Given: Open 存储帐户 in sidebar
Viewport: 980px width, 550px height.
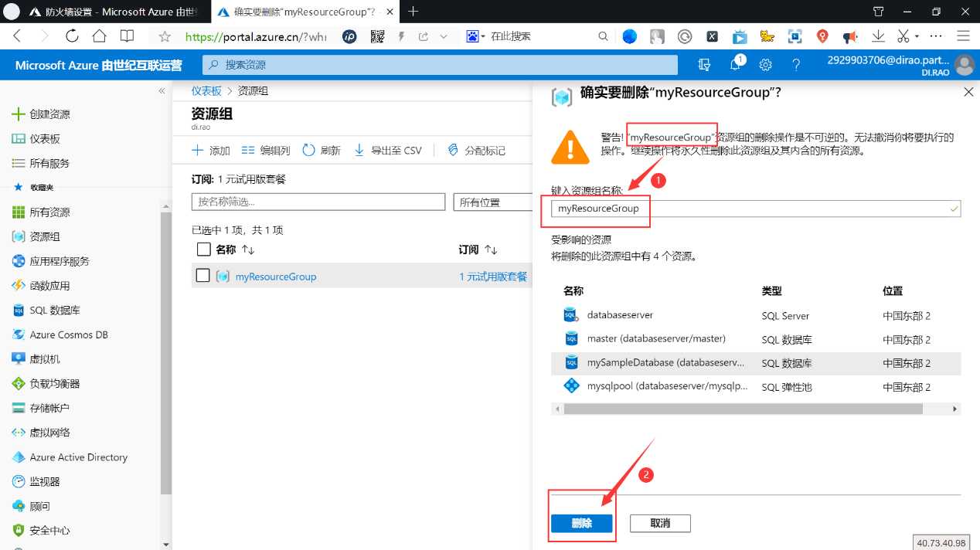Looking at the screenshot, I should tap(49, 408).
